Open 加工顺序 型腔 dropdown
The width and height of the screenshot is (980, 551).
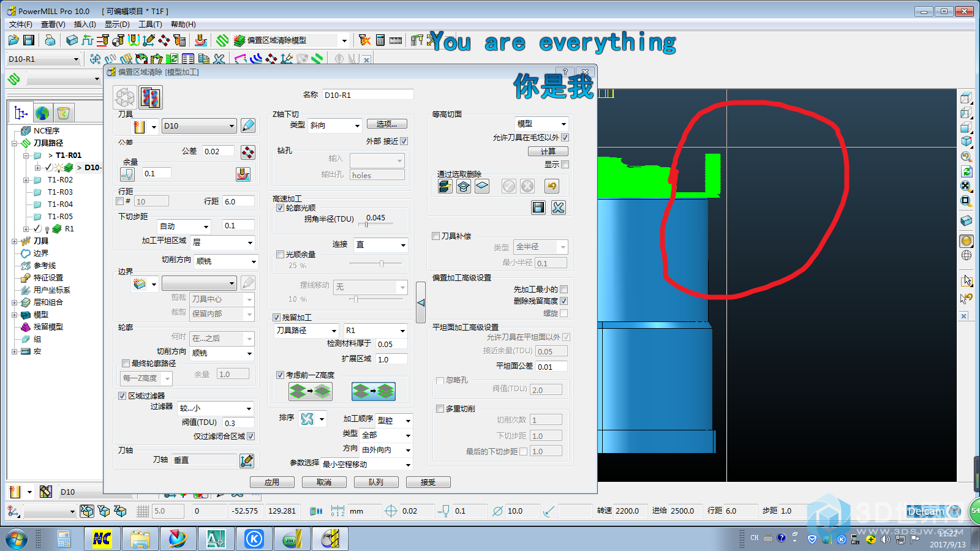pos(394,421)
